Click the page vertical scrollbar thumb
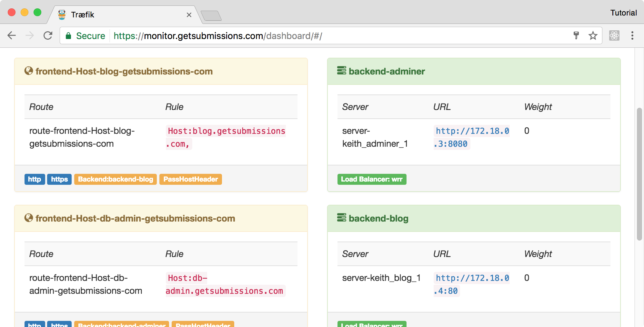Viewport: 644px width, 327px height. tap(639, 174)
